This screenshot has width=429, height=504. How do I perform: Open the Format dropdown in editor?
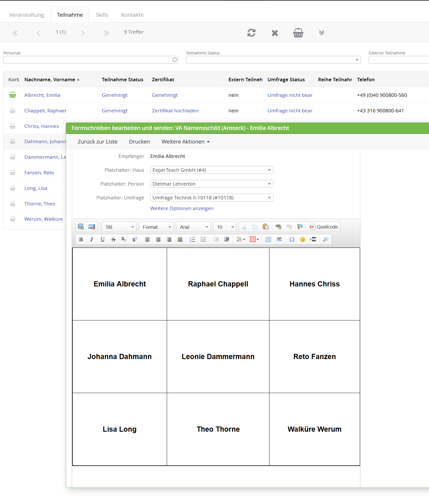pos(156,227)
